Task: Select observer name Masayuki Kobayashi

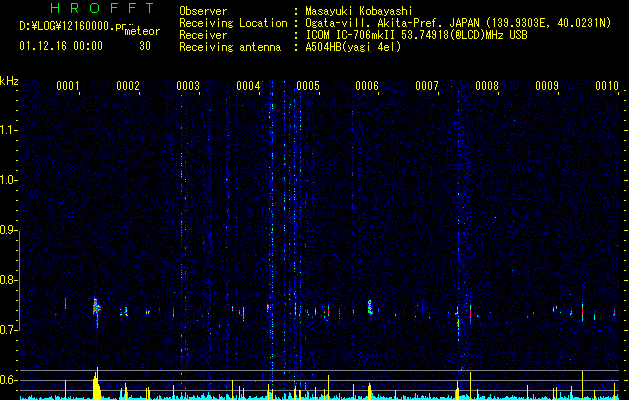Action: click(359, 11)
